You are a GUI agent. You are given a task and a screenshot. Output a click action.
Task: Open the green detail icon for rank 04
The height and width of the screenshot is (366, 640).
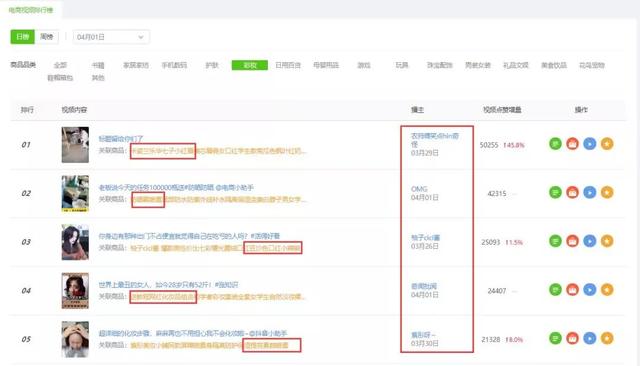(x=555, y=290)
